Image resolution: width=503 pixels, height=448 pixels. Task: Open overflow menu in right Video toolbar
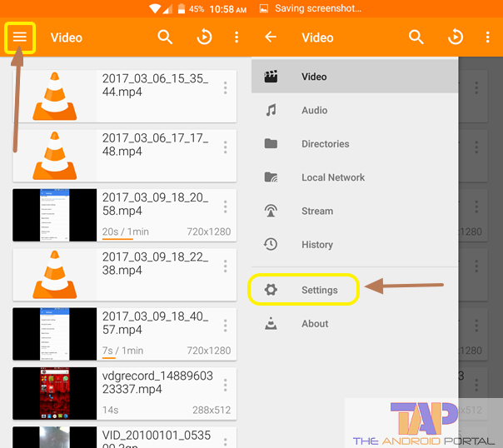click(x=488, y=37)
